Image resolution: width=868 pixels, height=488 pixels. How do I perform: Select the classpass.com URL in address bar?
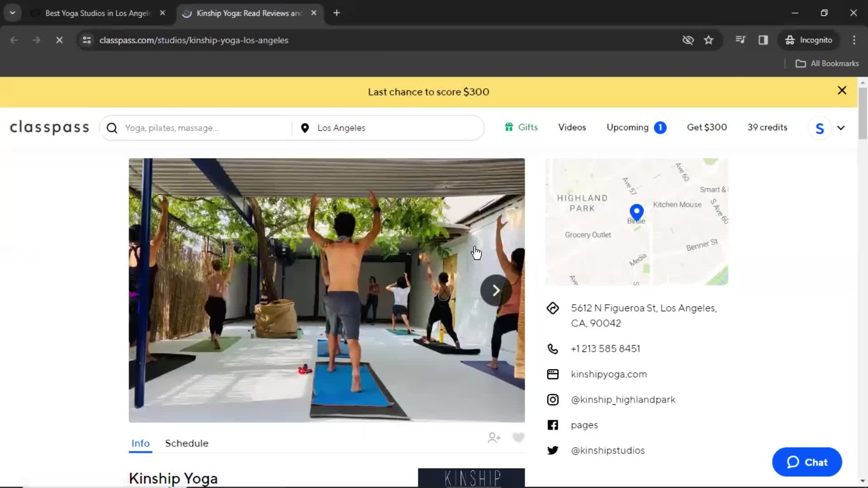tap(193, 40)
